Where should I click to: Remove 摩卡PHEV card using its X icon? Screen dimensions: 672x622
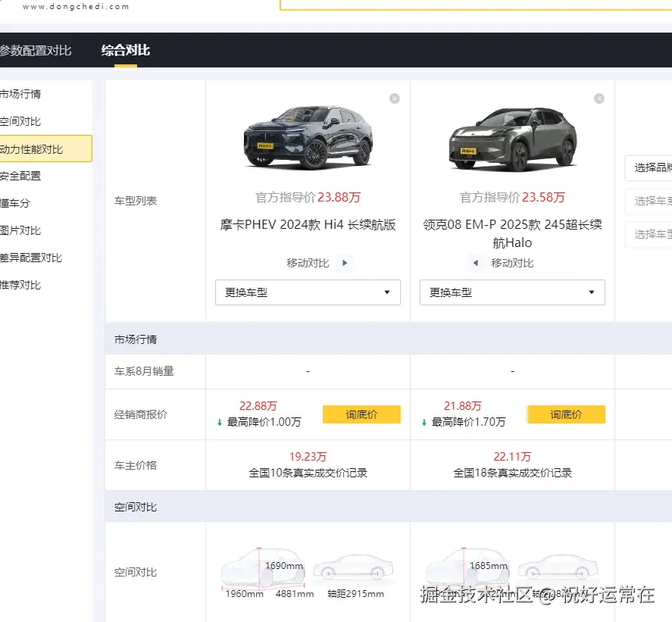click(x=394, y=98)
